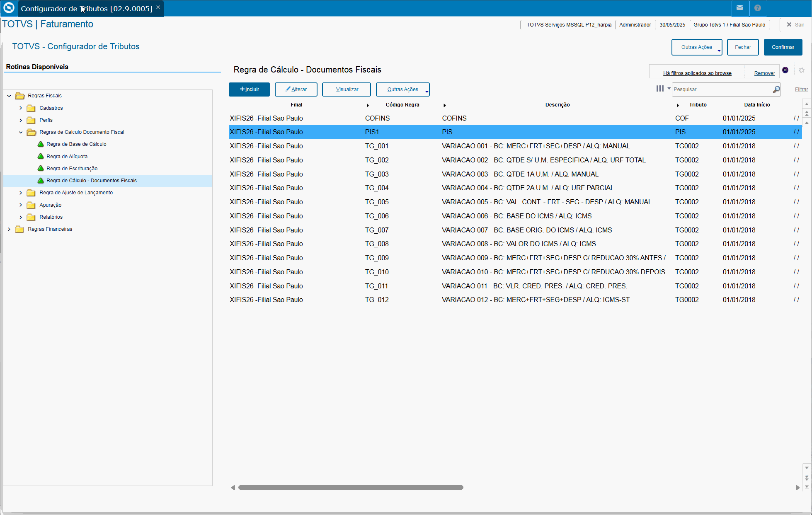812x515 pixels.
Task: Select Regra de Alíquota green triangle item
Action: (67, 157)
